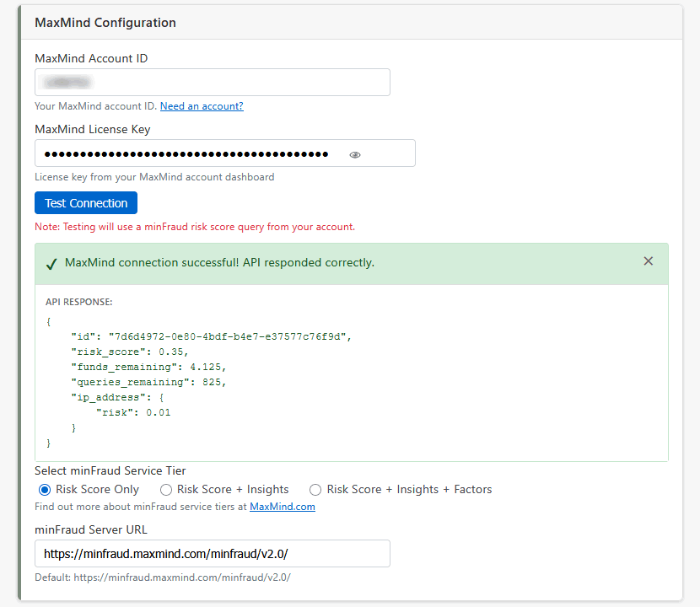Click the minFraud Server URL label

tap(92, 529)
